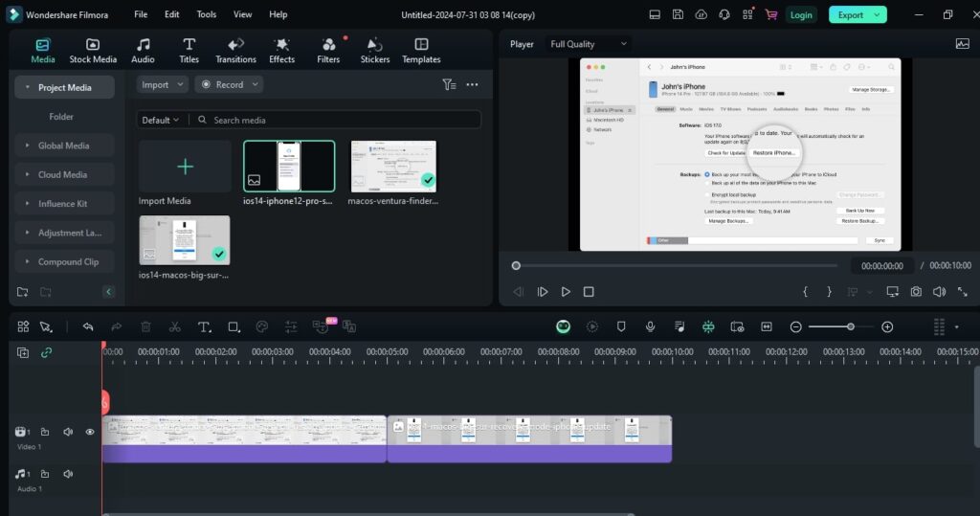980x516 pixels.
Task: Select the Folder item
Action: pos(61,117)
